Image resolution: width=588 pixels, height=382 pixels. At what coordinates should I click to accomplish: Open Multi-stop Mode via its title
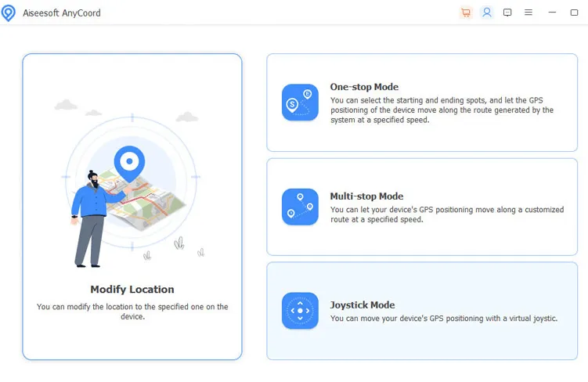(x=366, y=196)
